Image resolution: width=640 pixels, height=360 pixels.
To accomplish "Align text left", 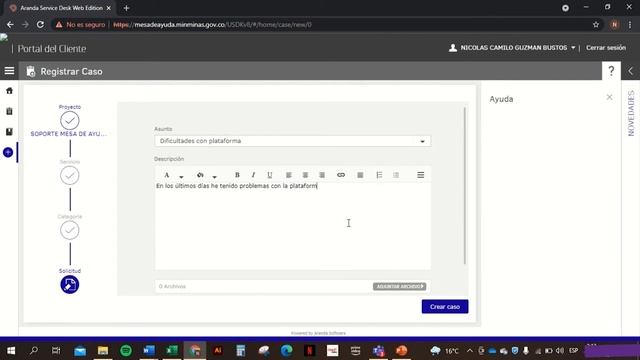I will click(x=289, y=175).
